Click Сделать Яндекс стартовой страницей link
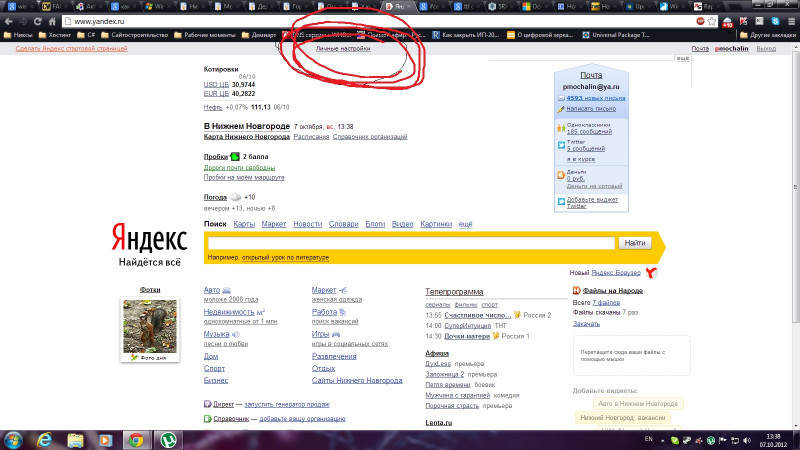The width and height of the screenshot is (800, 450). click(x=71, y=48)
